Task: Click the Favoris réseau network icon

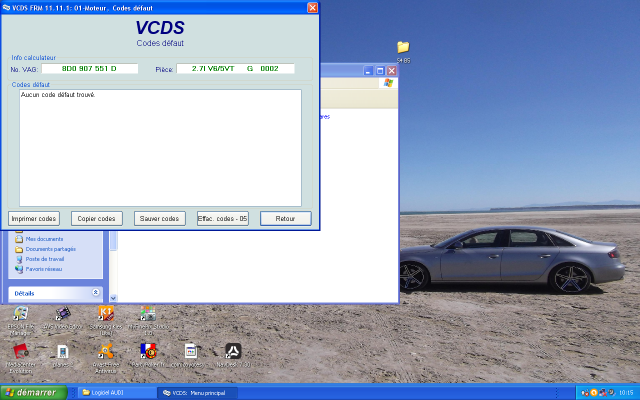Action: (19, 269)
